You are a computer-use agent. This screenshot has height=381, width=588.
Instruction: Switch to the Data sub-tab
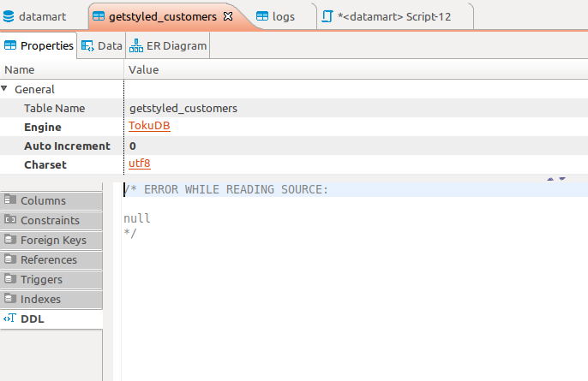point(102,45)
